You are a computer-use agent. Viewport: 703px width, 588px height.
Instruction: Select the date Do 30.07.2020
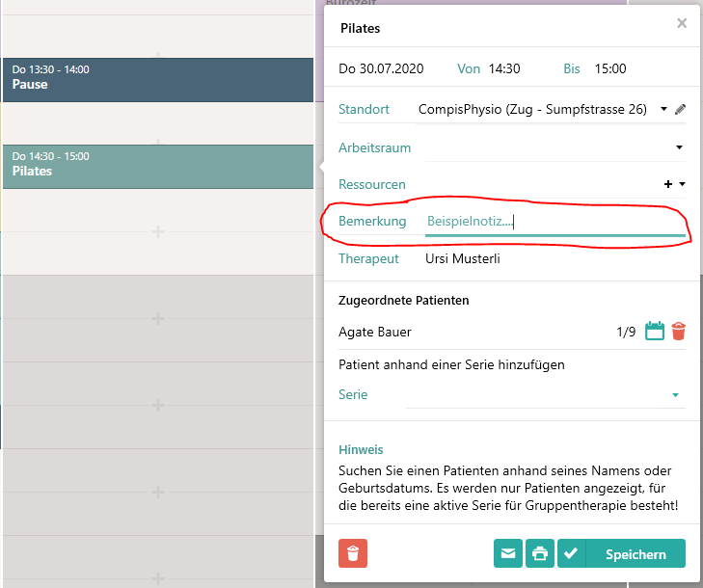[x=383, y=69]
